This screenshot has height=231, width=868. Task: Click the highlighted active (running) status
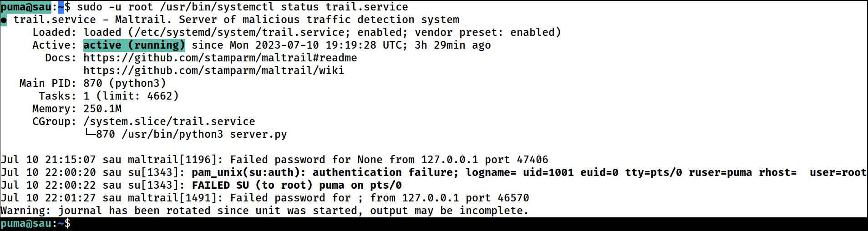[x=134, y=45]
